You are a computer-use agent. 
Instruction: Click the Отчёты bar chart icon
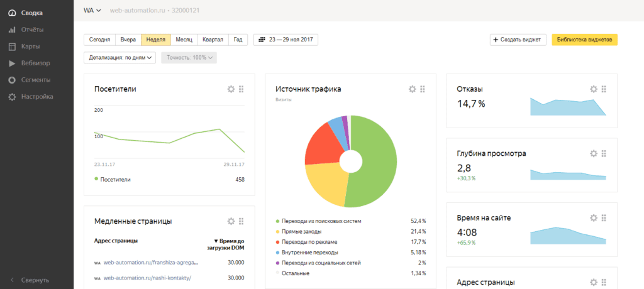[12, 30]
